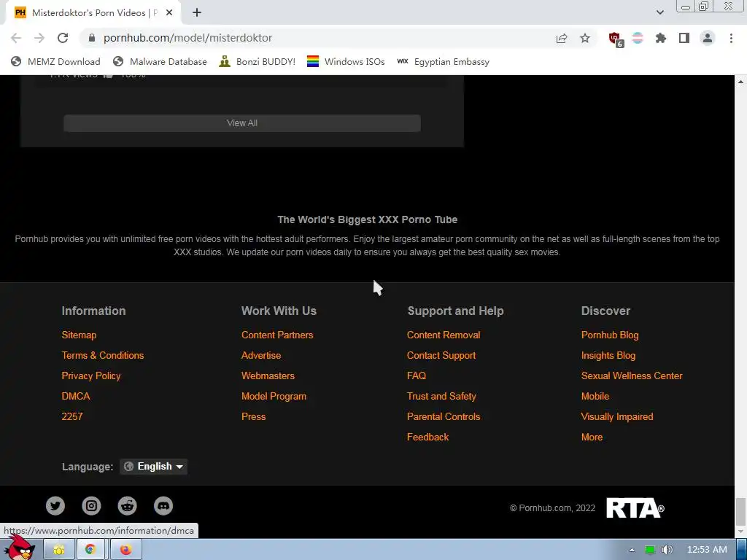
Task: Open the Sexual Wellness Center link
Action: pos(632,376)
